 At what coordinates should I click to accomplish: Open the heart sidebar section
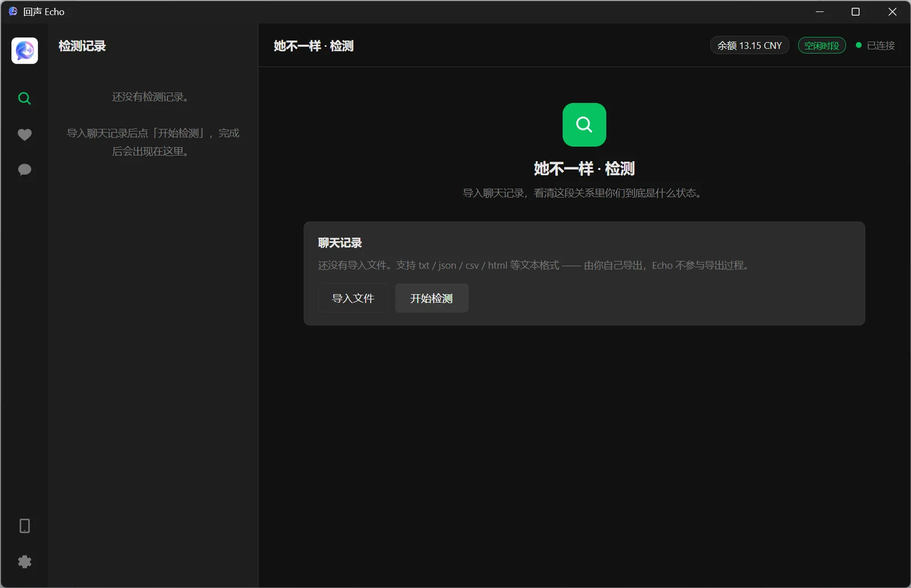(24, 134)
